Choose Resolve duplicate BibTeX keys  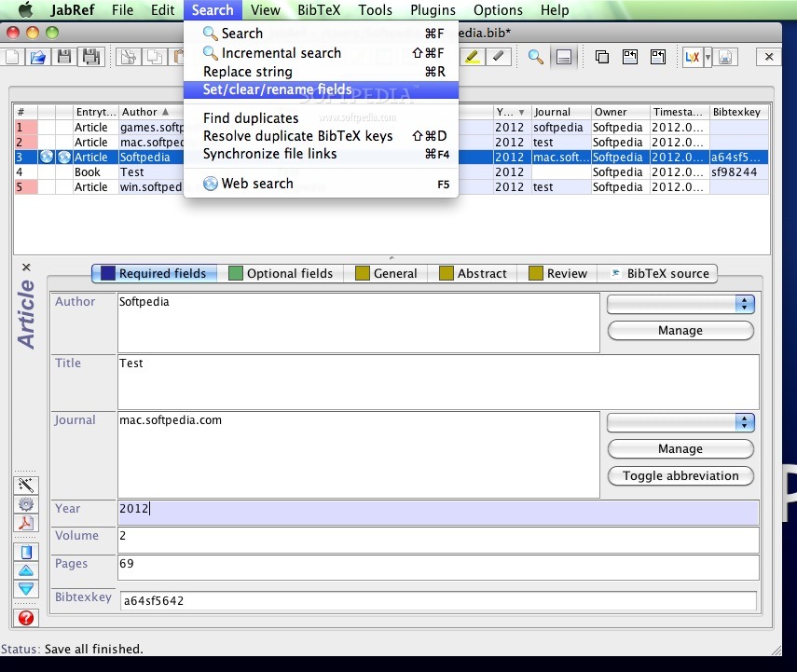[x=321, y=136]
